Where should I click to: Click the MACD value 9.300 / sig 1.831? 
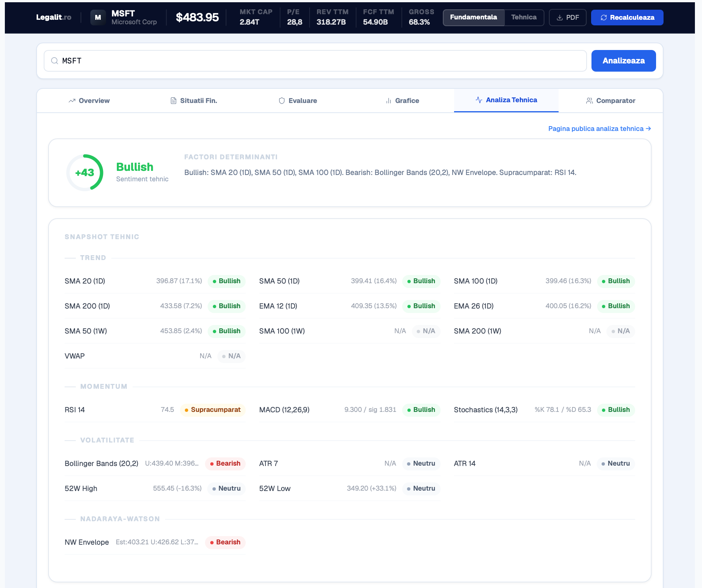click(370, 410)
